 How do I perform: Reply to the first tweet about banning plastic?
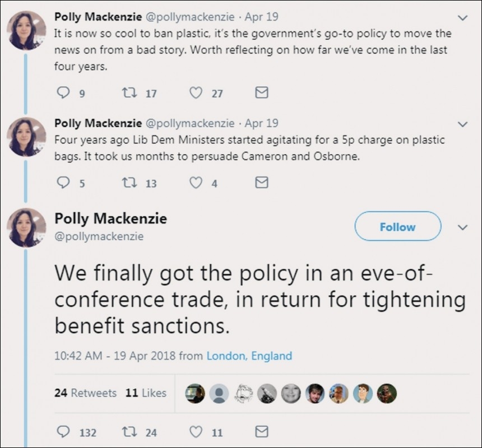(x=64, y=93)
